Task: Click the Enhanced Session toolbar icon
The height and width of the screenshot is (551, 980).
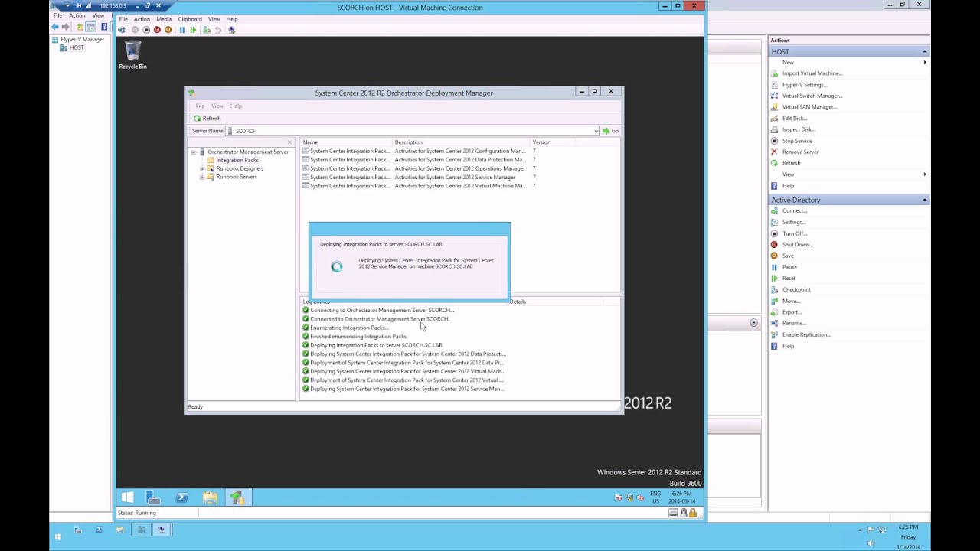Action: 232,30
